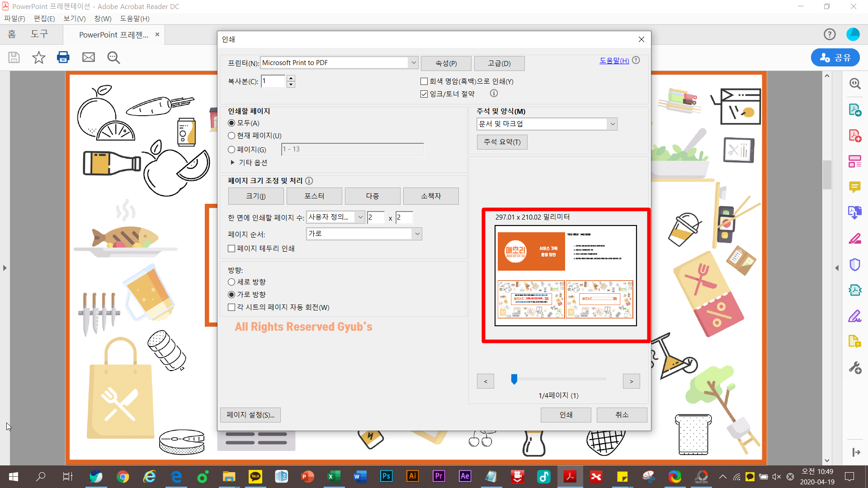The width and height of the screenshot is (868, 488).
Task: Open the 파일(F) menu
Action: [14, 19]
